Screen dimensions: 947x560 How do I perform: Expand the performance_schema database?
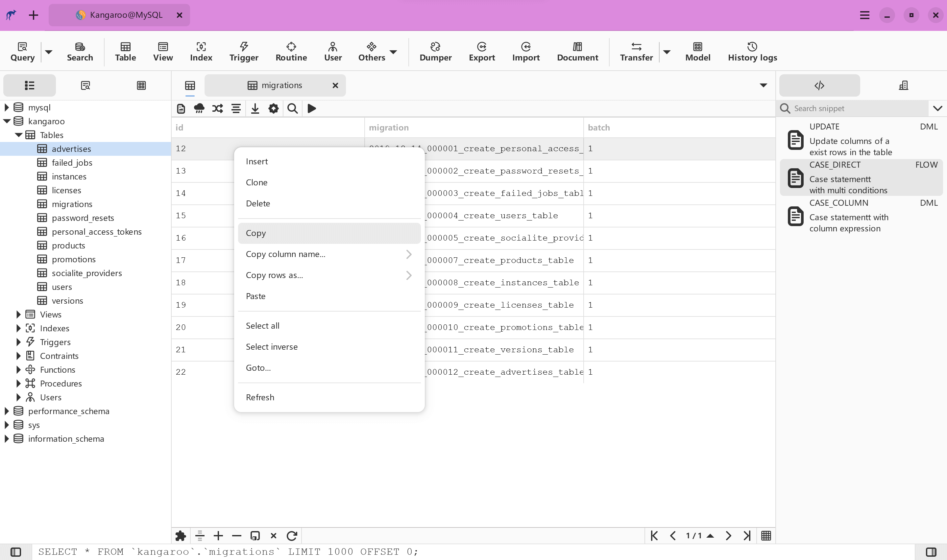(7, 411)
